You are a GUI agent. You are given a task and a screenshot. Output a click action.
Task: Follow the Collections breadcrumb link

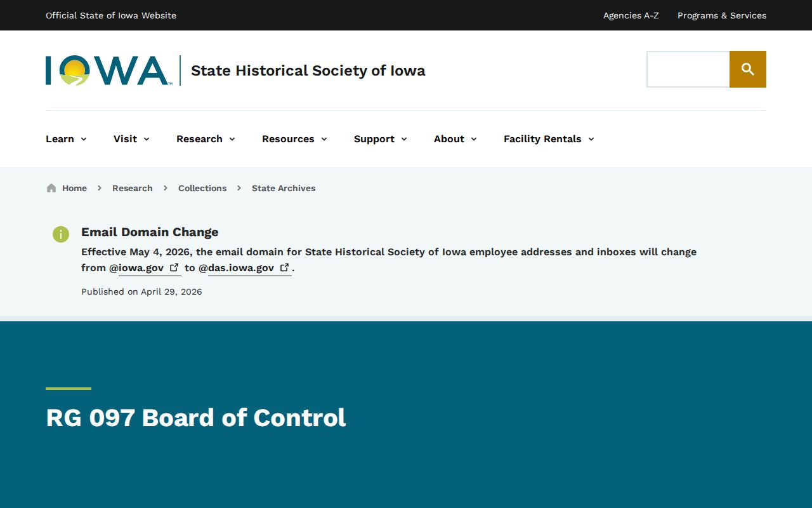tap(202, 188)
